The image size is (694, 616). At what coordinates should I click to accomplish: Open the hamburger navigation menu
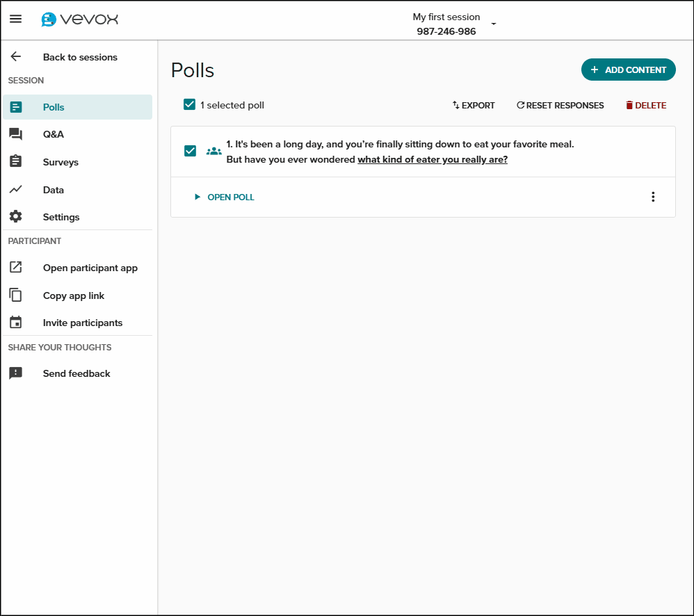(x=15, y=19)
